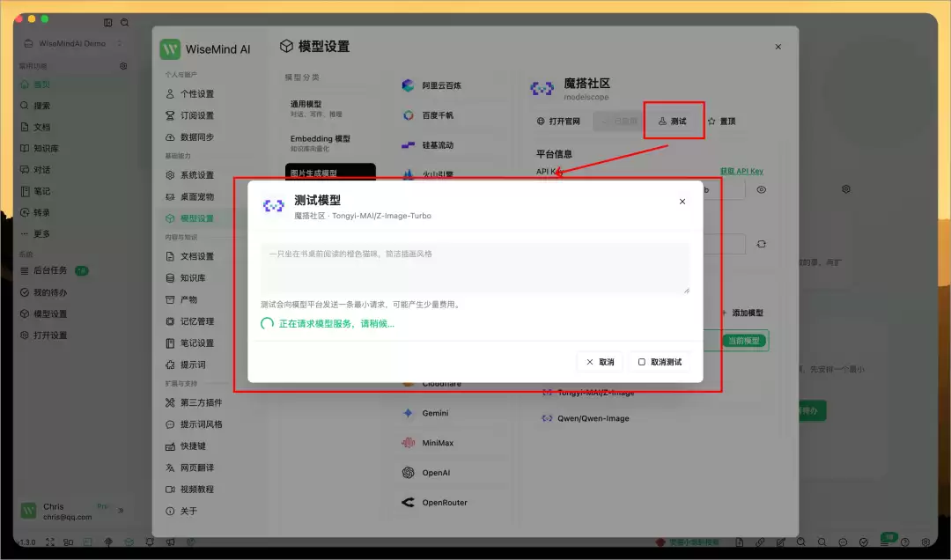
Task: Open 文档 in the main sidebar
Action: click(x=75, y=127)
